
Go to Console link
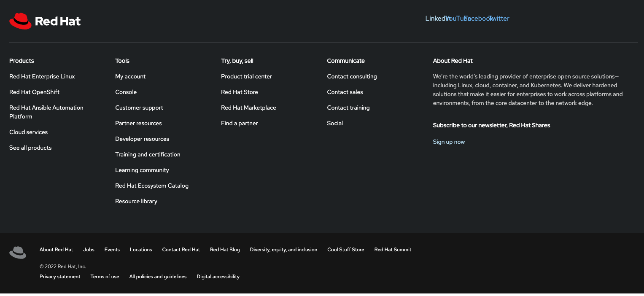click(126, 92)
